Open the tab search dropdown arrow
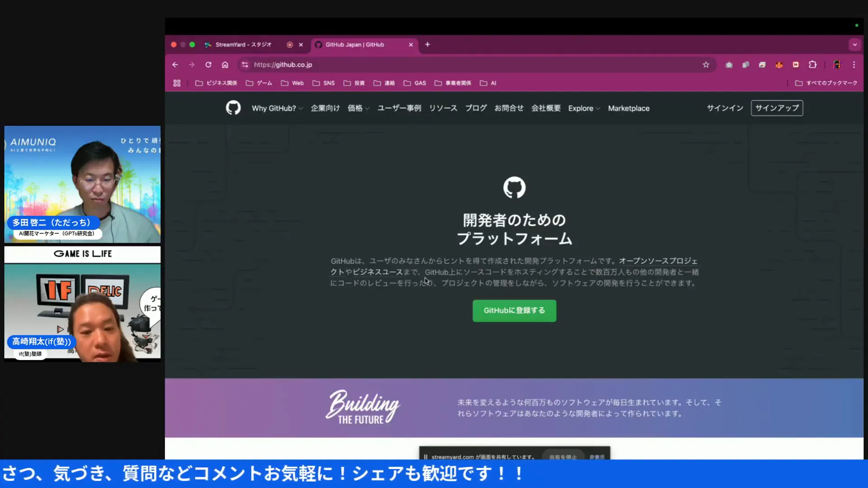This screenshot has height=488, width=868. pos(854,45)
